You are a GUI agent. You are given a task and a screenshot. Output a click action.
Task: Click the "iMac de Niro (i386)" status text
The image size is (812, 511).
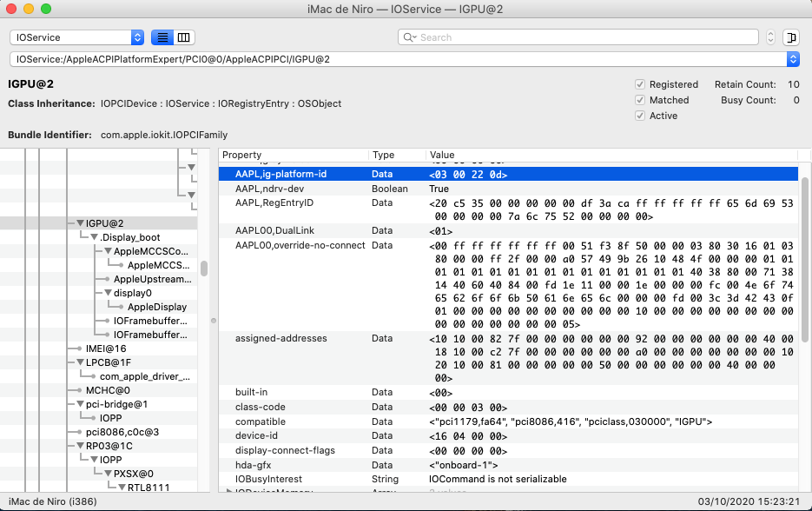tap(53, 501)
